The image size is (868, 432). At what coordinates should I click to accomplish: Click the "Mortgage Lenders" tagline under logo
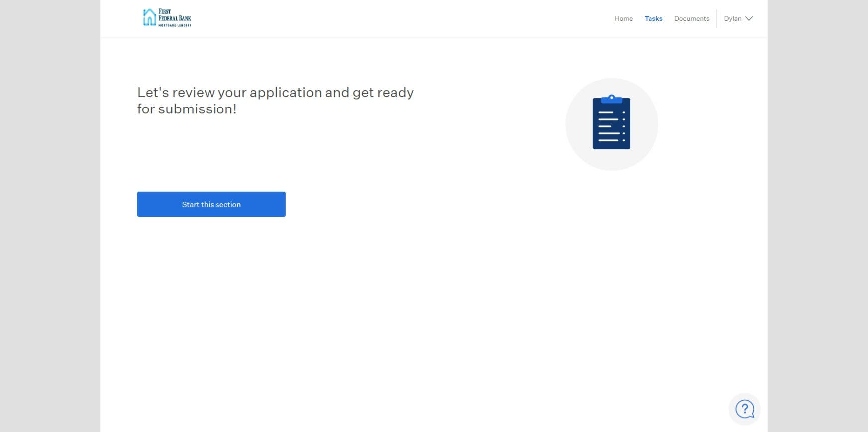click(x=174, y=25)
